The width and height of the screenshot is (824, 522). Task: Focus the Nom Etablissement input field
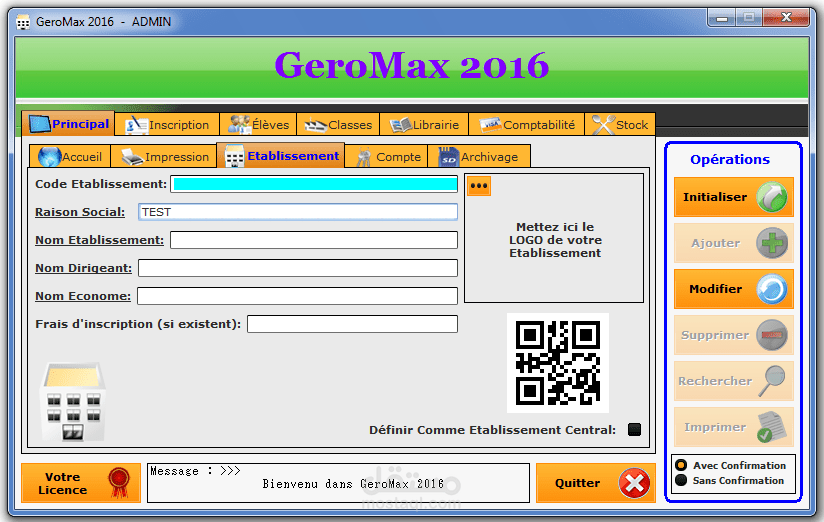314,240
